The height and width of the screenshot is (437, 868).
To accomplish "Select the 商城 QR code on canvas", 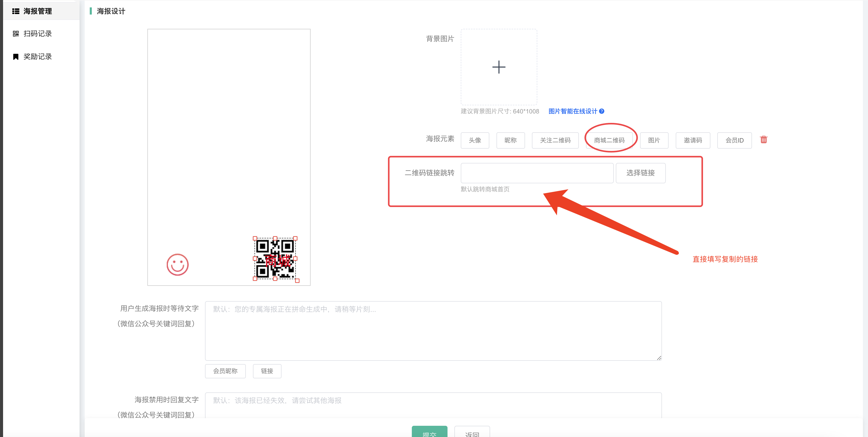I will click(x=275, y=259).
